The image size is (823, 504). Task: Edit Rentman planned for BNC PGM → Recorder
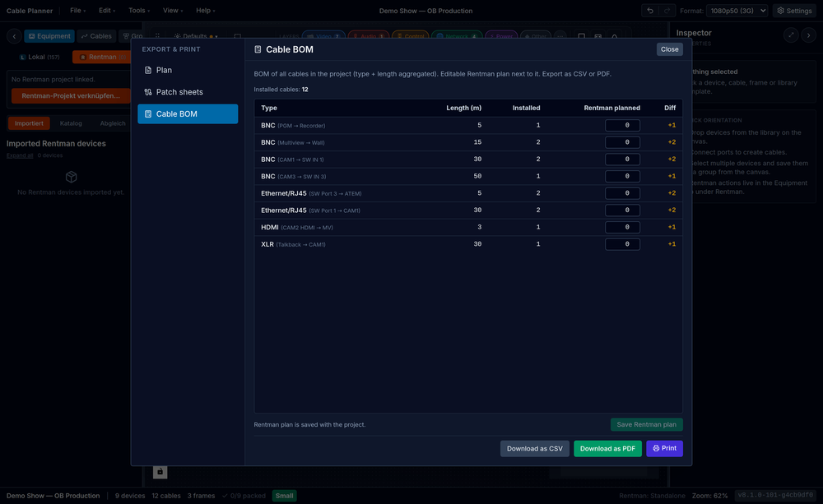(x=622, y=125)
